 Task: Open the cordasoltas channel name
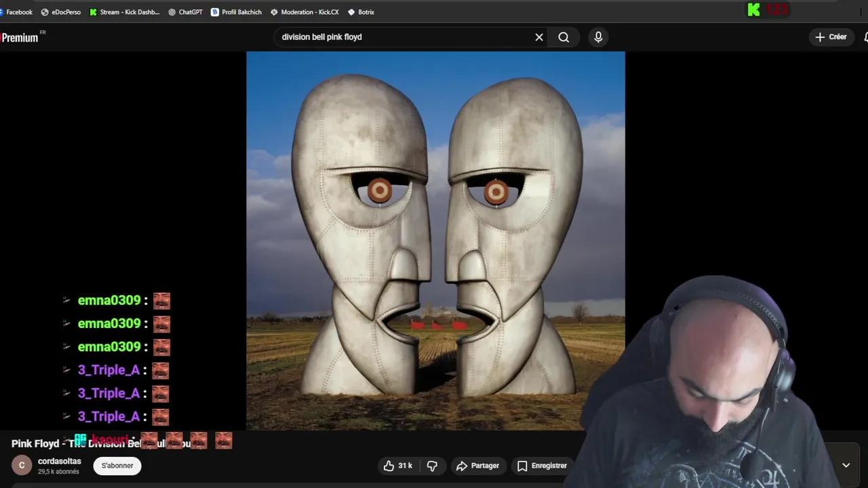click(x=60, y=461)
